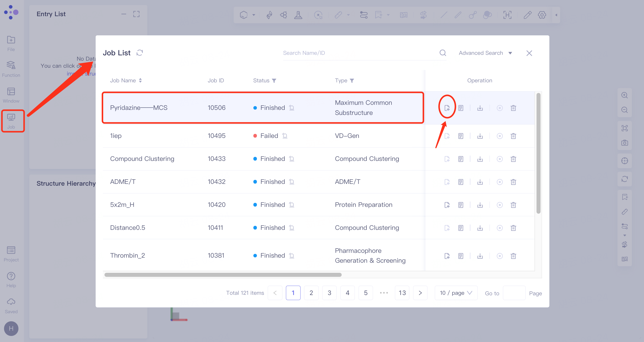Viewport: 644px width, 342px height.
Task: Click the refresh icon beside Job List
Action: click(x=140, y=53)
